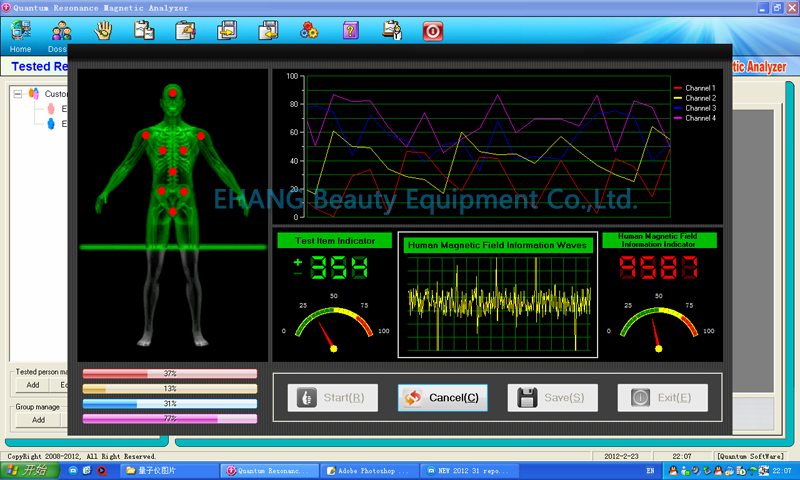This screenshot has width=800, height=480.
Task: Click the Human Magnetic Field waveform display
Action: [x=497, y=302]
